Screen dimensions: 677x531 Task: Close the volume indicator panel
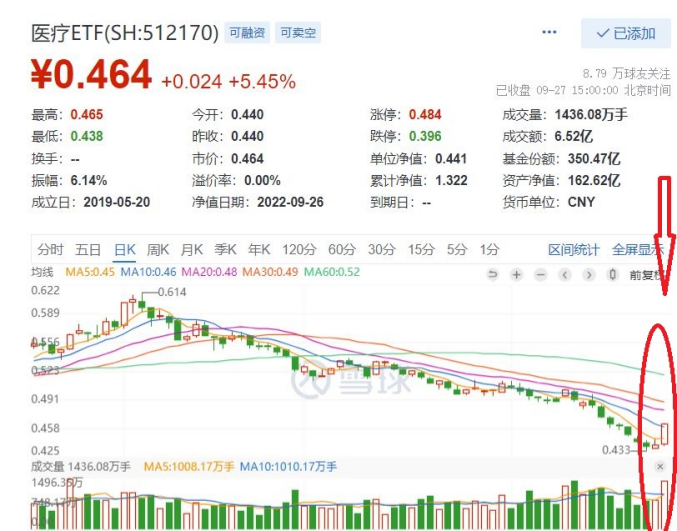point(660,466)
